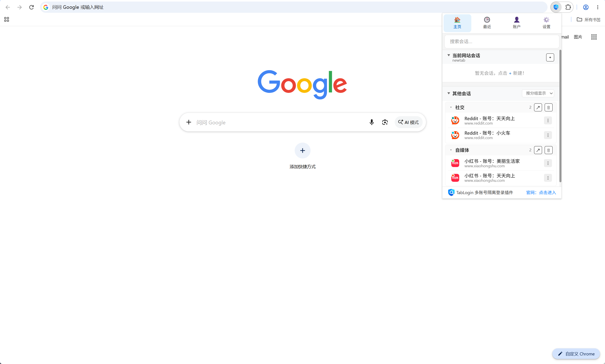
Task: Delete the 自媒体 group
Action: 549,150
